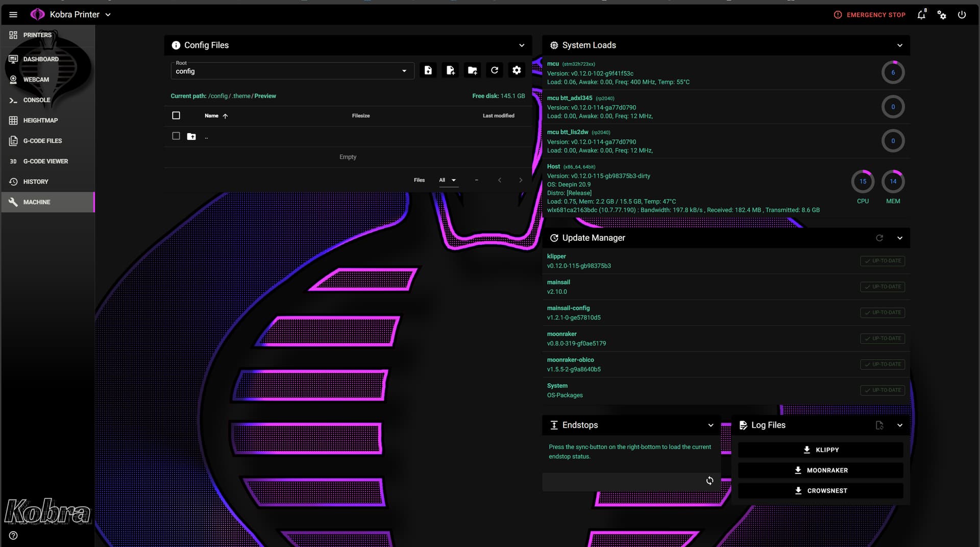Open interface settings gears icon
This screenshot has width=980, height=547.
point(942,15)
